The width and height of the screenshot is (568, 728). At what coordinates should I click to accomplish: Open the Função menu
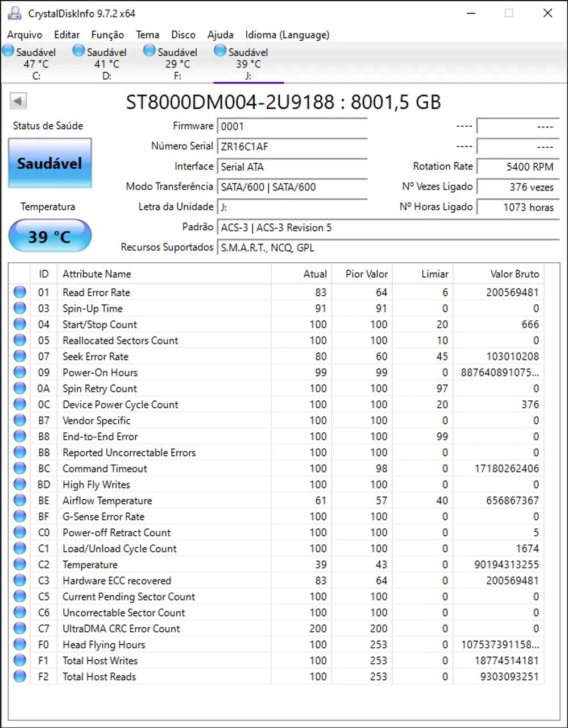click(107, 35)
